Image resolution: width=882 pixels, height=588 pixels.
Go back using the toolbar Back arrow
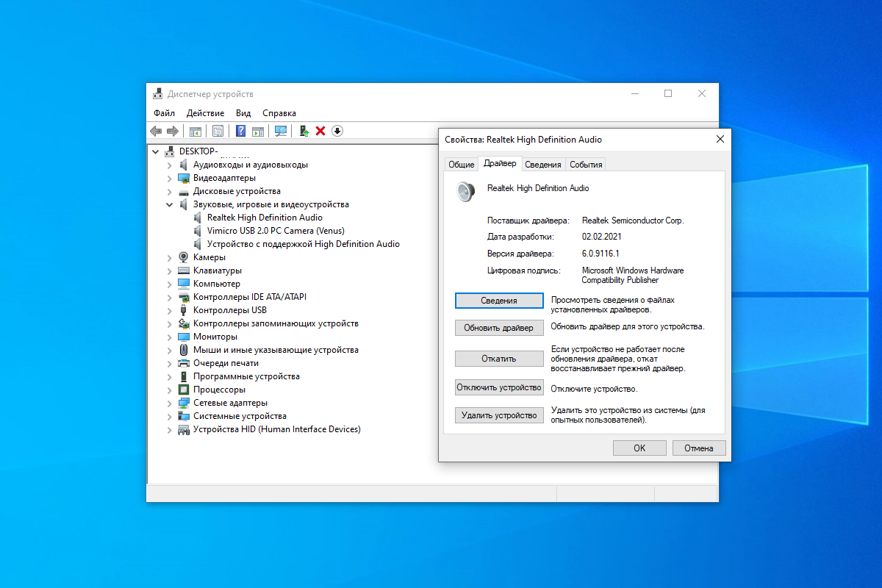[x=156, y=131]
